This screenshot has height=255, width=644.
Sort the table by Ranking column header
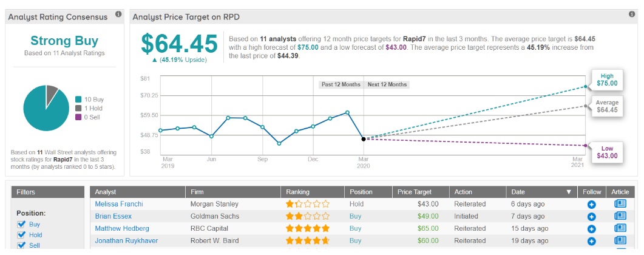pyautogui.click(x=297, y=192)
